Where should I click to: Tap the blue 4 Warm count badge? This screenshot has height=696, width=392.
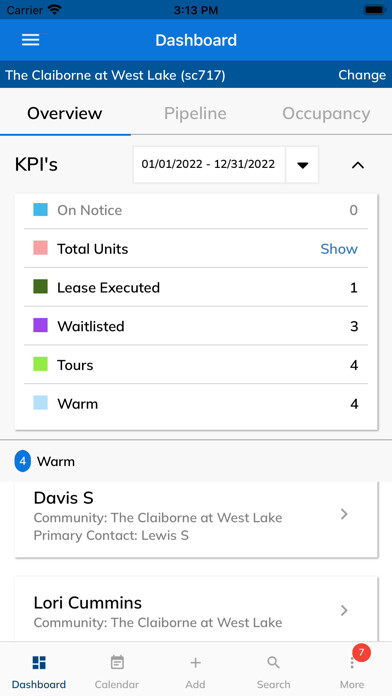(23, 461)
